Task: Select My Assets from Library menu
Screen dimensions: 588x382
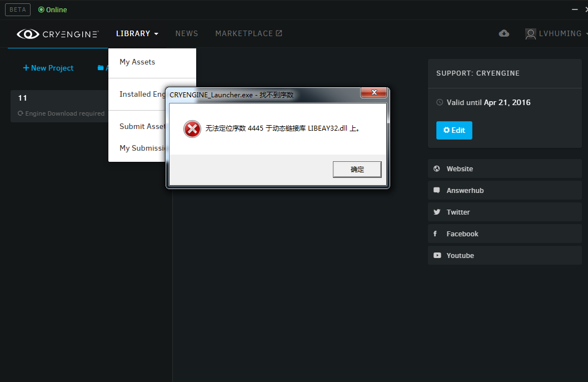Action: (137, 62)
